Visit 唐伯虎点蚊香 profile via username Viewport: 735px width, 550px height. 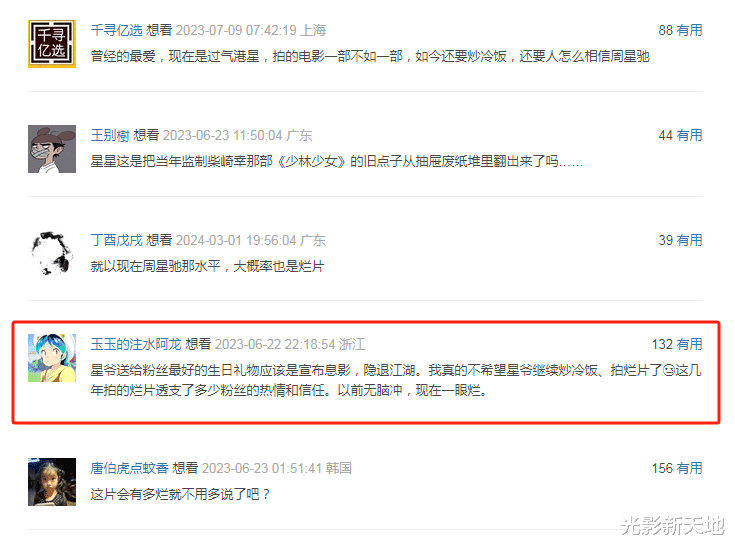pos(129,468)
